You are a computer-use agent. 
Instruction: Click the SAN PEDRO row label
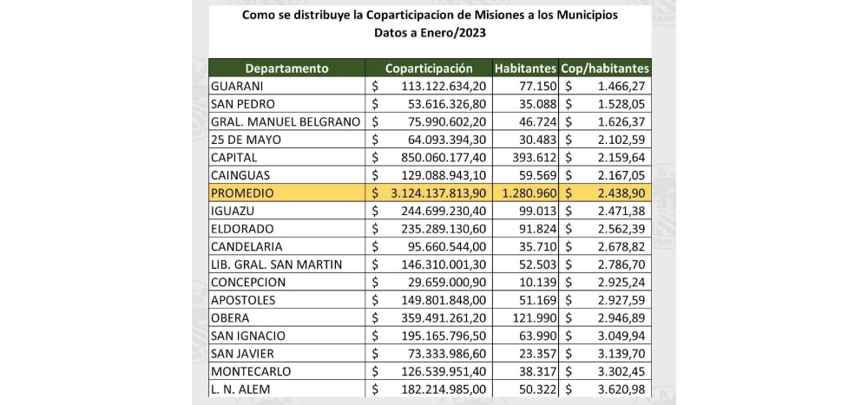pyautogui.click(x=243, y=104)
